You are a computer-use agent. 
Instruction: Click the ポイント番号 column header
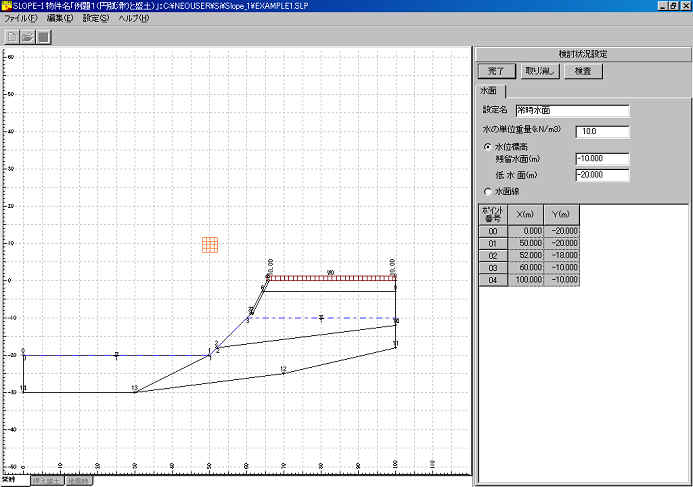pyautogui.click(x=493, y=215)
